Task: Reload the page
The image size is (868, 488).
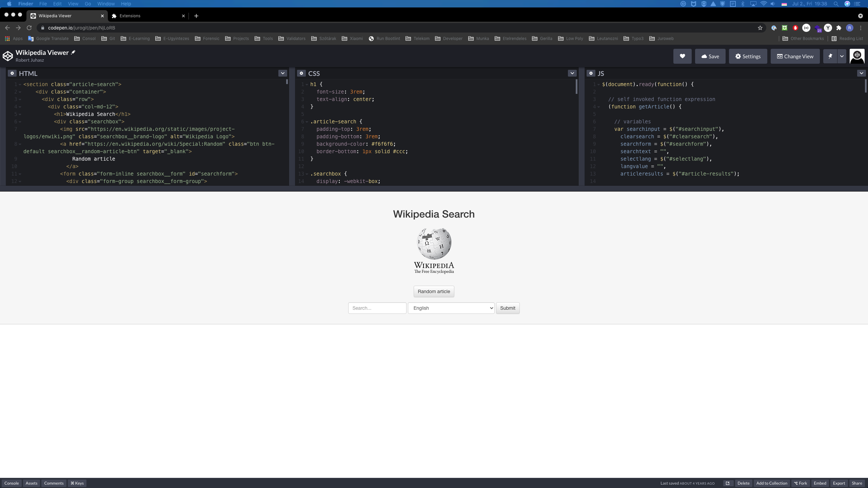Action: (29, 28)
